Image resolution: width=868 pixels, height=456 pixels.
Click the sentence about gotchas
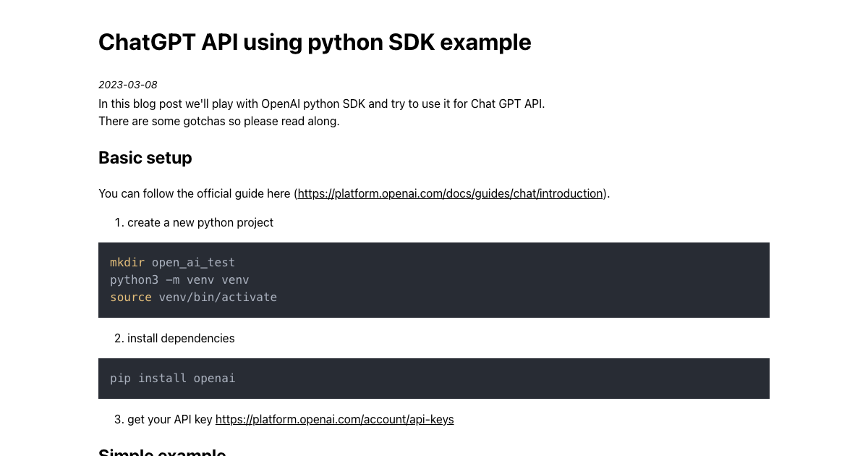tap(218, 121)
